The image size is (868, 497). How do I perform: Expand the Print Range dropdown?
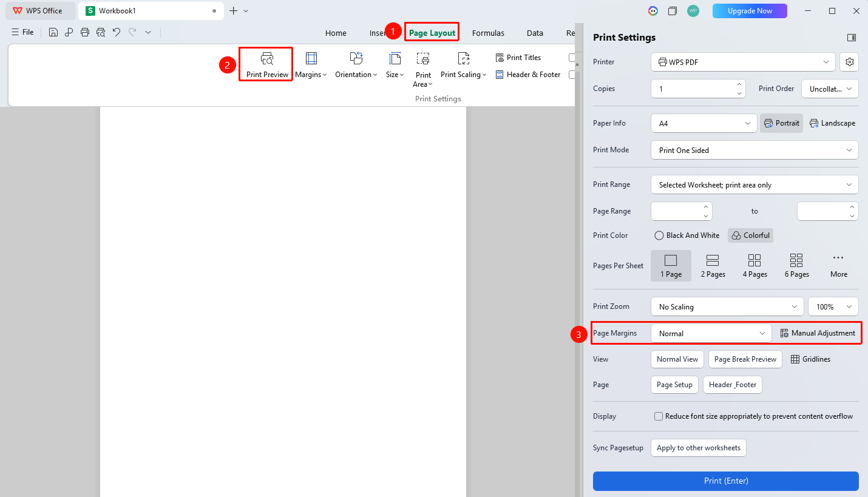coord(754,184)
